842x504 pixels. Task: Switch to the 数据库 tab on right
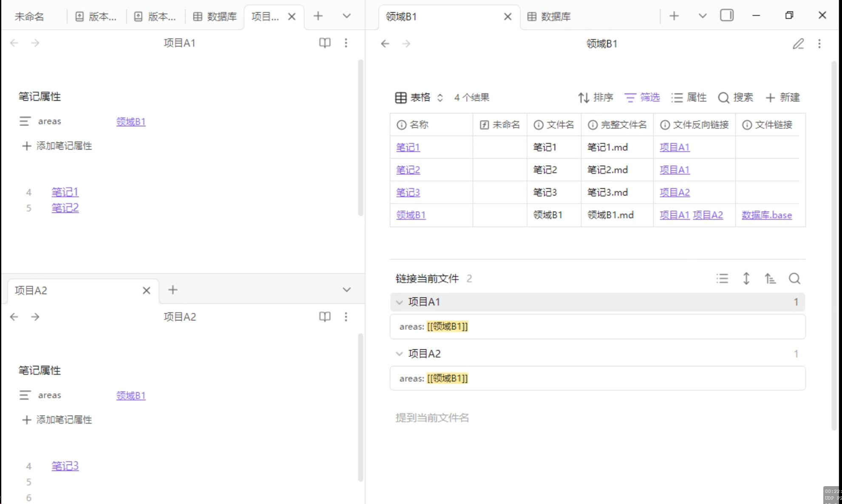coord(549,17)
